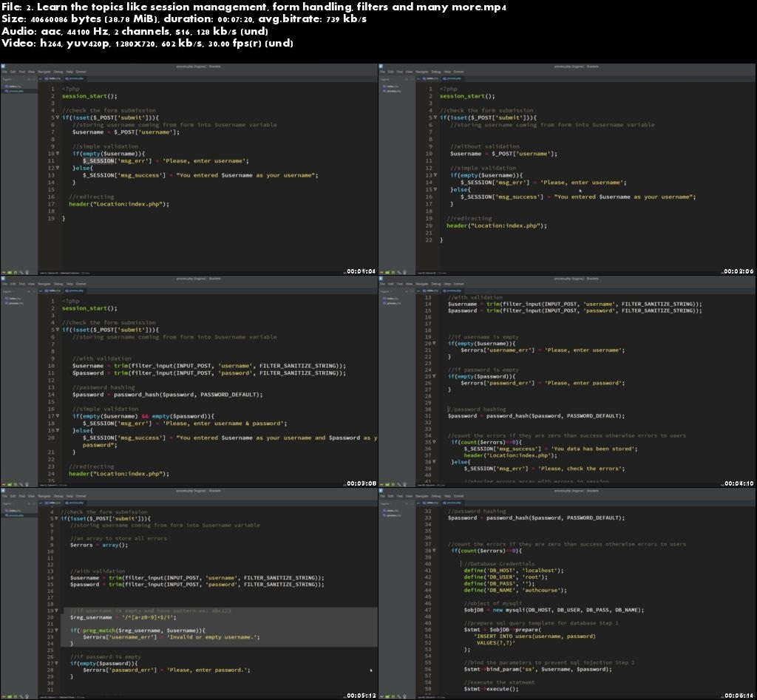This screenshot has height=700, width=757.
Task: Switch to index.php tab in 00:01:04 frame
Action: (53, 78)
